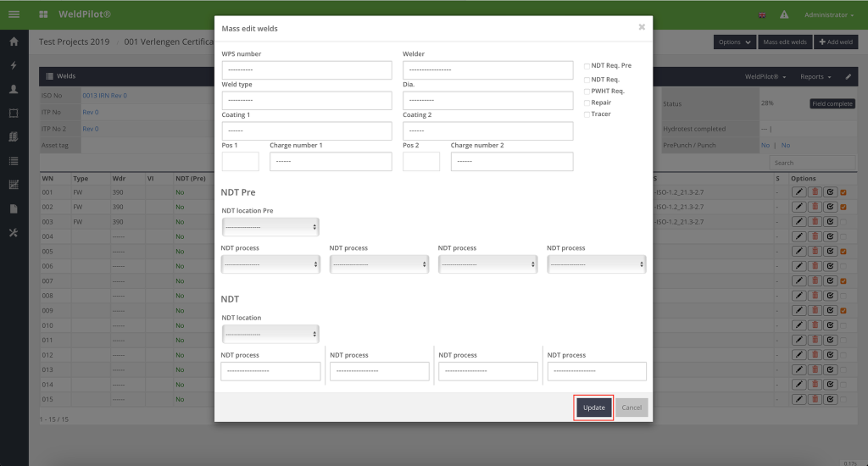Open the NDT location dropdown
Screen dimensions: 868x466
(270, 334)
